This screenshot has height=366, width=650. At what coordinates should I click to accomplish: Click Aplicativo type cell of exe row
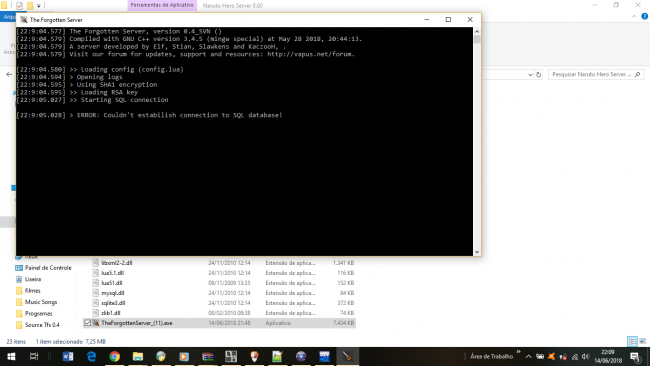tap(278, 323)
